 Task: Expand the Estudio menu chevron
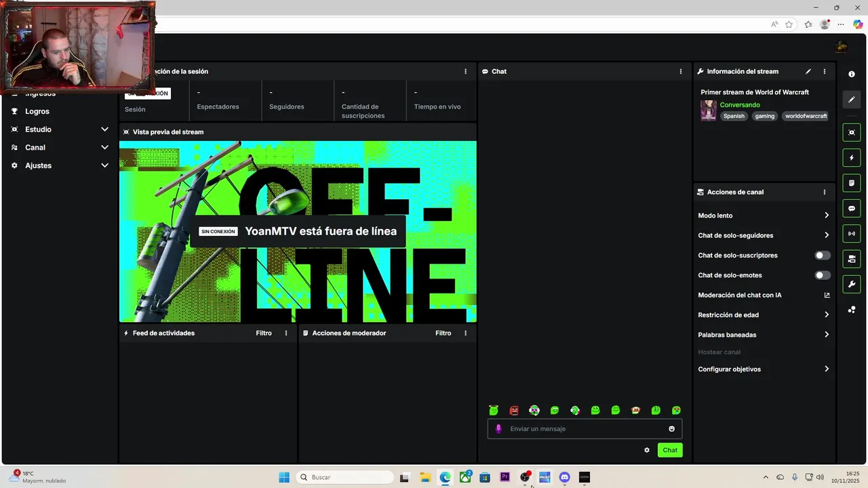pyautogui.click(x=104, y=129)
